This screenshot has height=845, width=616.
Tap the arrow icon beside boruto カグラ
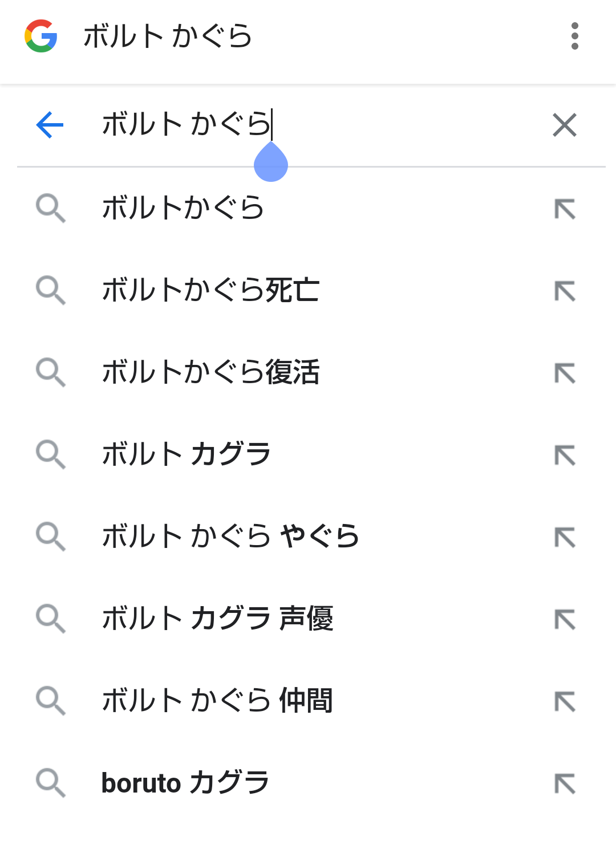565,784
